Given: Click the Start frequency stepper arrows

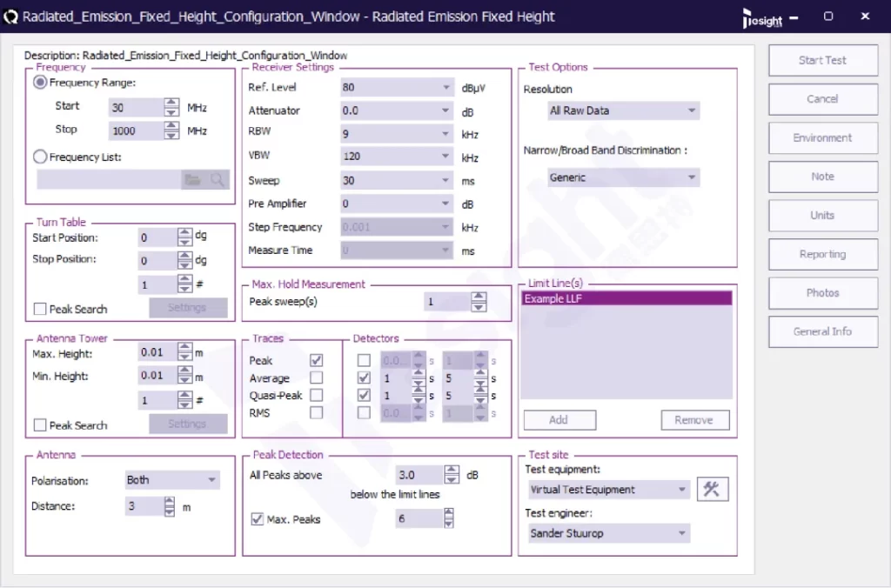Looking at the screenshot, I should click(171, 107).
